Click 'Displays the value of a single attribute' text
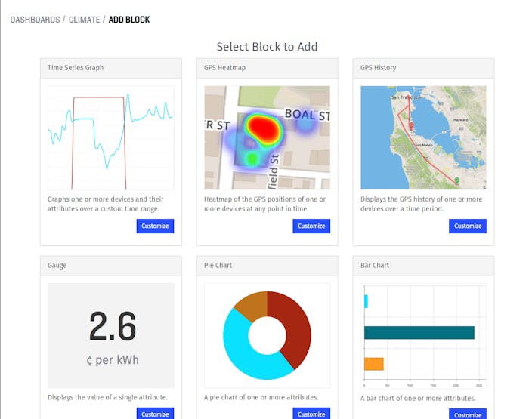Viewport: 532px width, 419px height. pos(107,397)
